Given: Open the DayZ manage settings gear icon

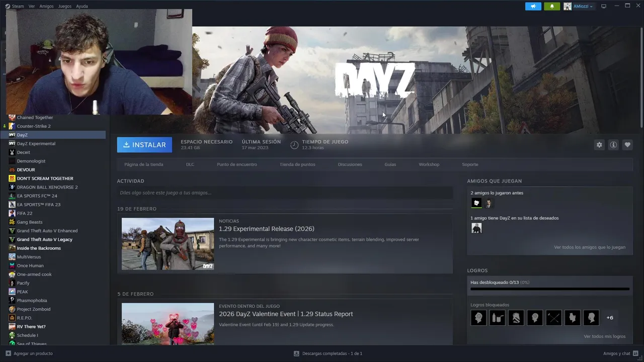Looking at the screenshot, I should tap(599, 145).
